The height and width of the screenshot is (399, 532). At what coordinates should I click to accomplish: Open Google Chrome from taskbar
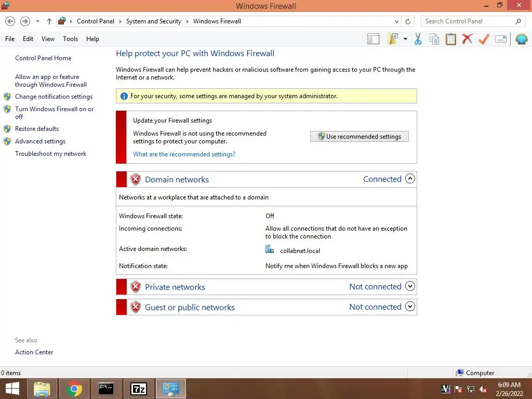point(74,389)
